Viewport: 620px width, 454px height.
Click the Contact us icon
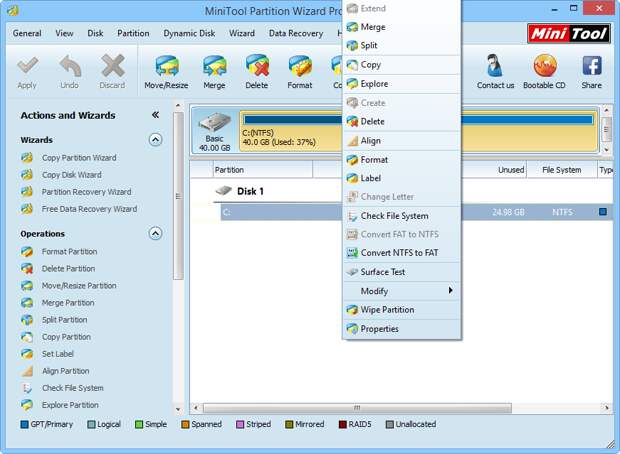(x=495, y=68)
